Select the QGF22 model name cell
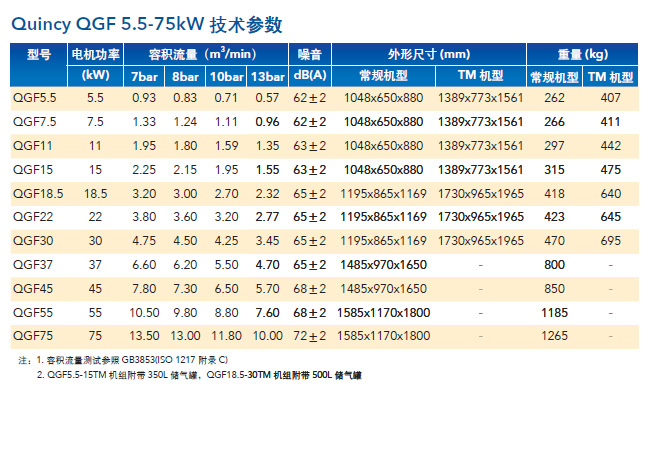This screenshot has height=461, width=657. click(x=33, y=217)
